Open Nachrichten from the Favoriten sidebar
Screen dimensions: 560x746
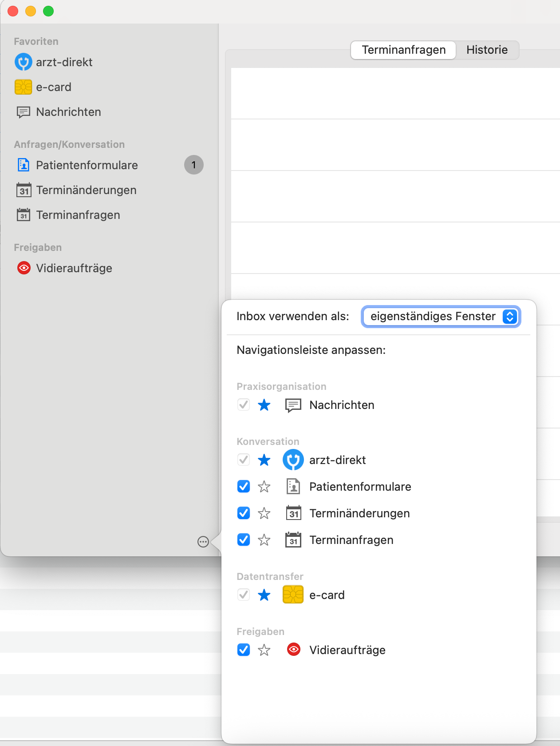point(68,112)
